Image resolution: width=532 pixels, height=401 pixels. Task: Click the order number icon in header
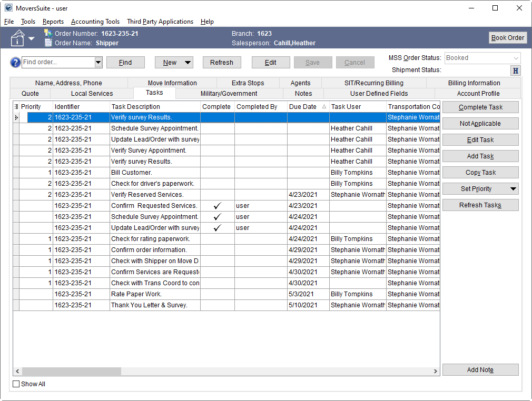pos(48,33)
